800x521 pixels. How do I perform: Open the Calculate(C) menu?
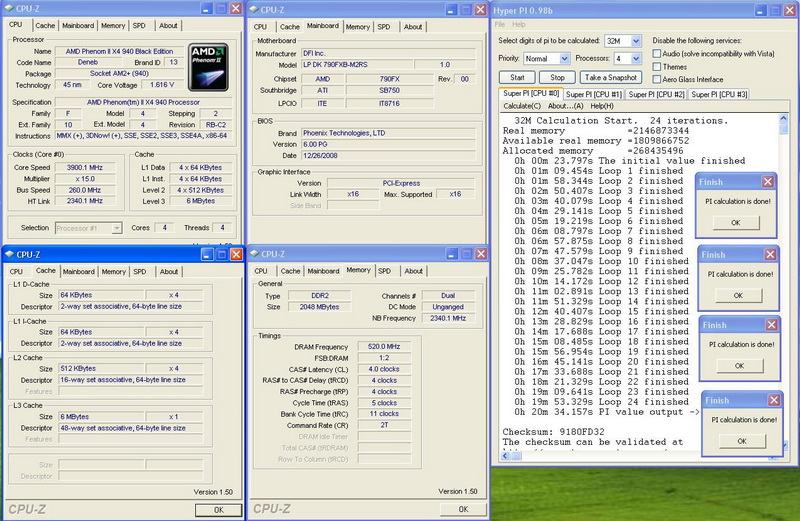tap(522, 106)
